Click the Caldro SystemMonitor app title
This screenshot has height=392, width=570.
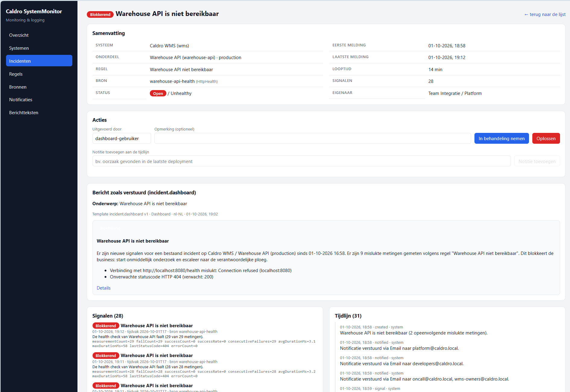coord(34,11)
